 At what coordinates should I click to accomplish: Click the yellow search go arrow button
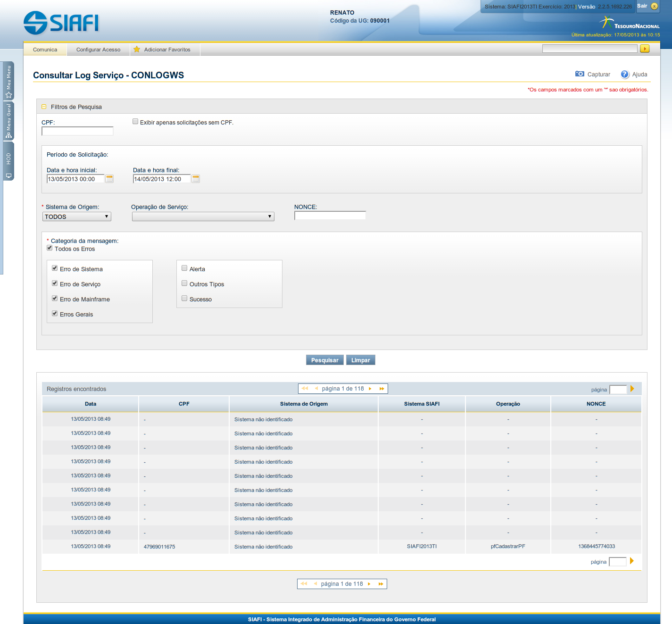[645, 49]
